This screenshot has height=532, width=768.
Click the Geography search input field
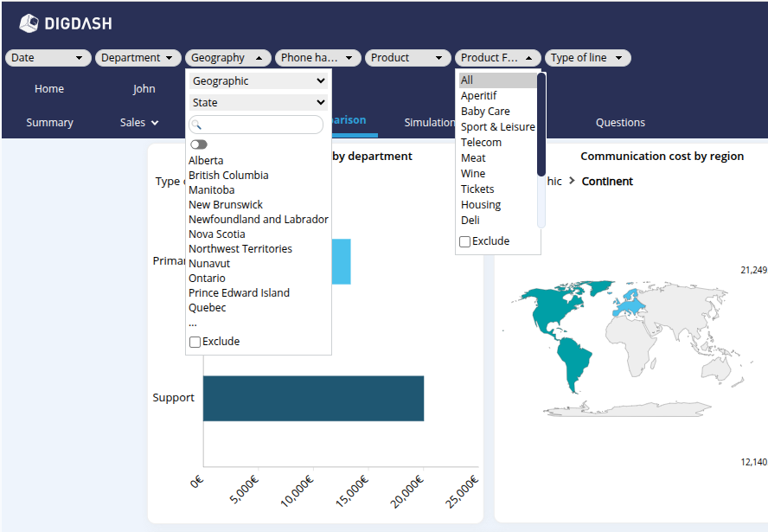pos(261,125)
